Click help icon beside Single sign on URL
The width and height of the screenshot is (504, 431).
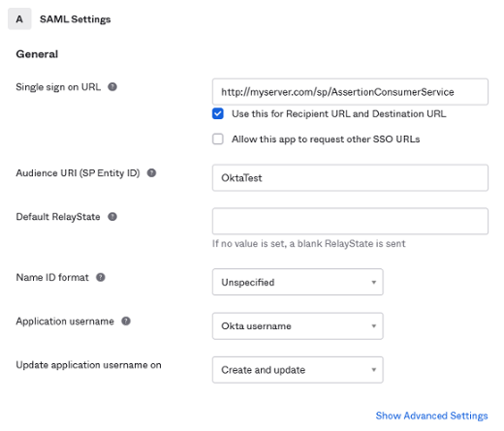point(112,87)
